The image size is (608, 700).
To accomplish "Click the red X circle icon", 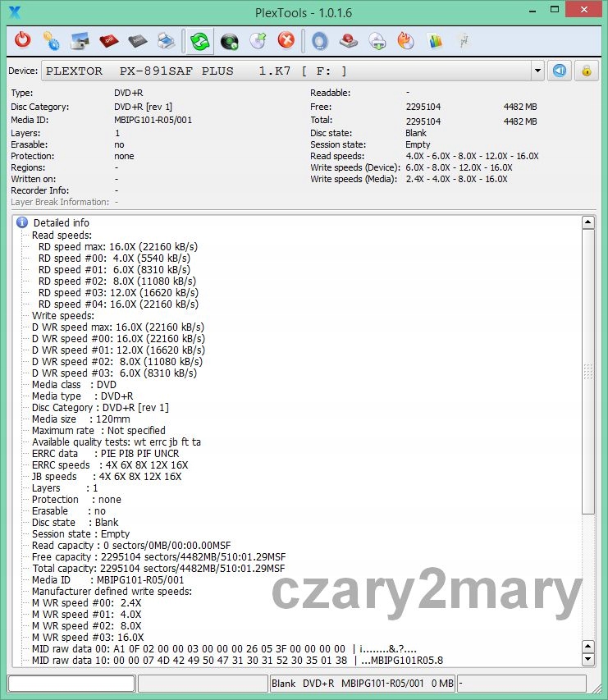I will click(286, 40).
